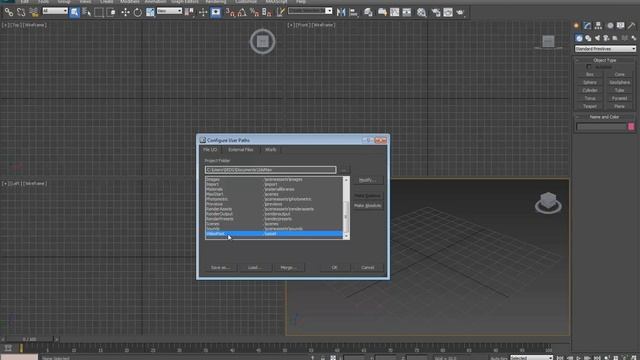Open the selection filter All dropdown
640x360 pixels.
[x=55, y=11]
